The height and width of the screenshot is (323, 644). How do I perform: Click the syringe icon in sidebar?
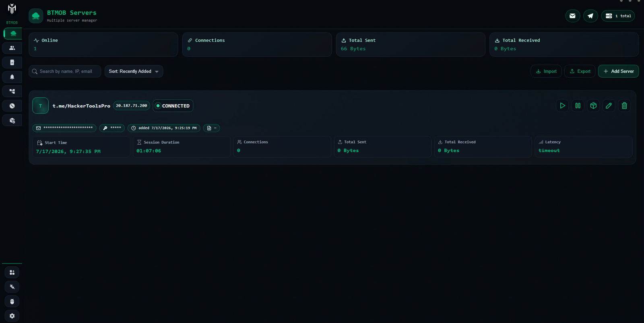[x=12, y=287]
